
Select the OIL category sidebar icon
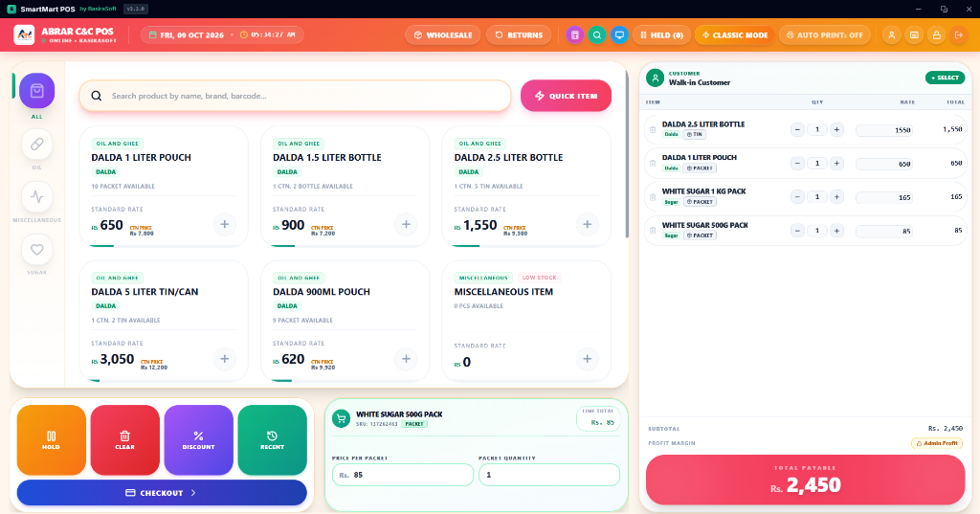37,145
